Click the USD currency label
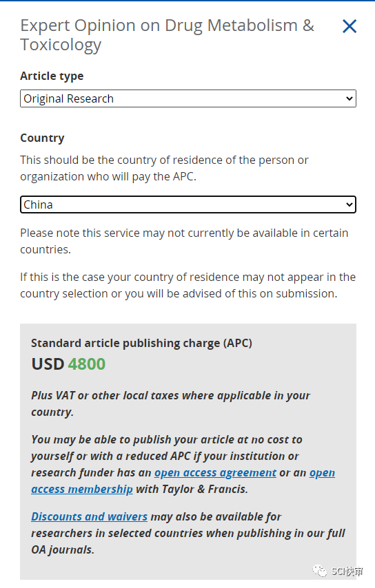 48,364
